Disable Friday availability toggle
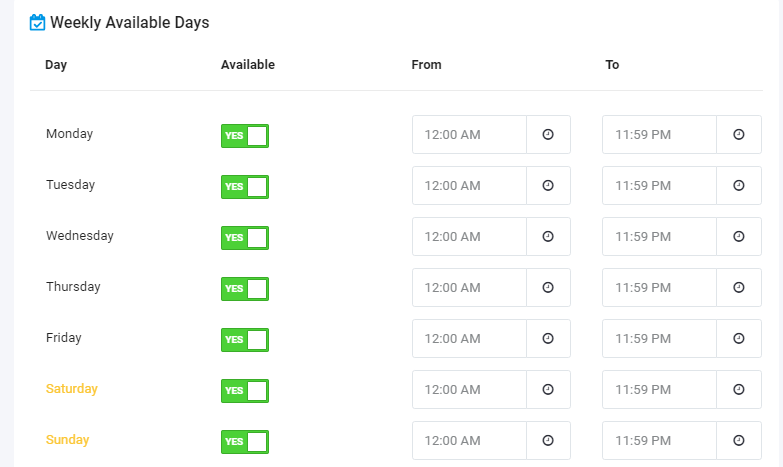783x467 pixels. [x=245, y=340]
